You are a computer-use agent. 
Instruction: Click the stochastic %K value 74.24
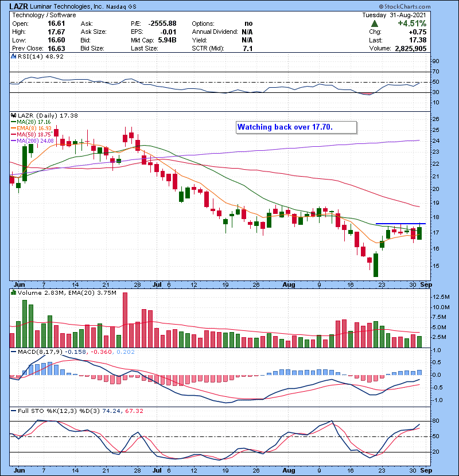click(x=111, y=411)
